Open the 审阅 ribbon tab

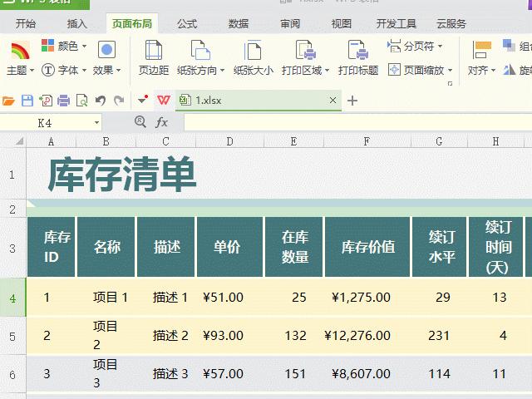(290, 24)
